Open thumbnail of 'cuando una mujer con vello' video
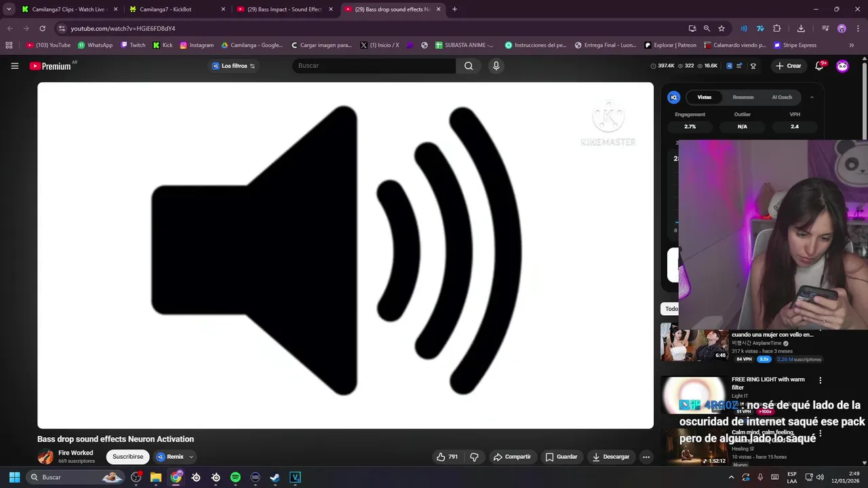Viewport: 868px width, 488px height. point(693,342)
